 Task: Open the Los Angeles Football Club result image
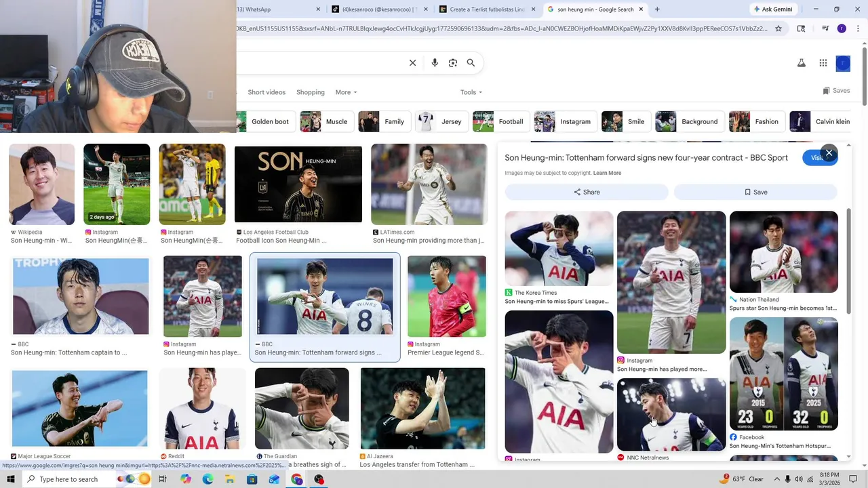(298, 184)
